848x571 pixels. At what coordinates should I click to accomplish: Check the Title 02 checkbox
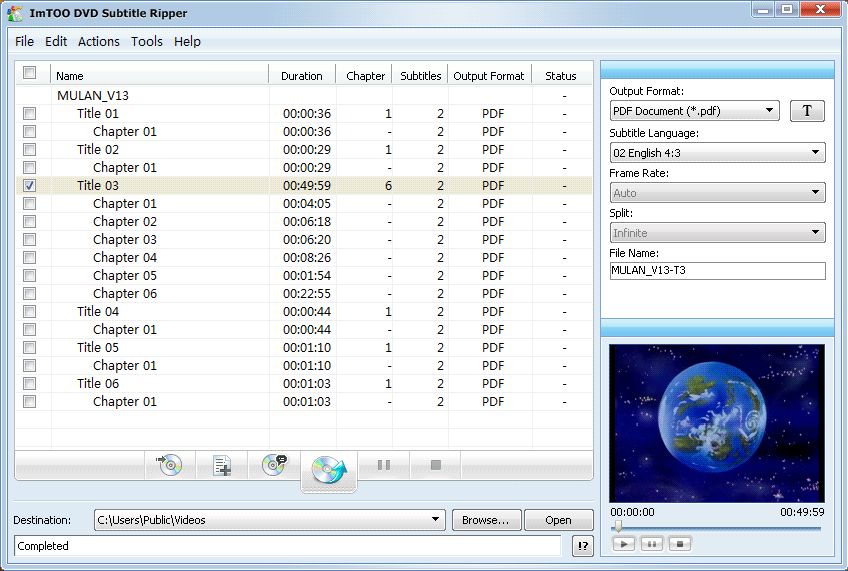tap(29, 149)
